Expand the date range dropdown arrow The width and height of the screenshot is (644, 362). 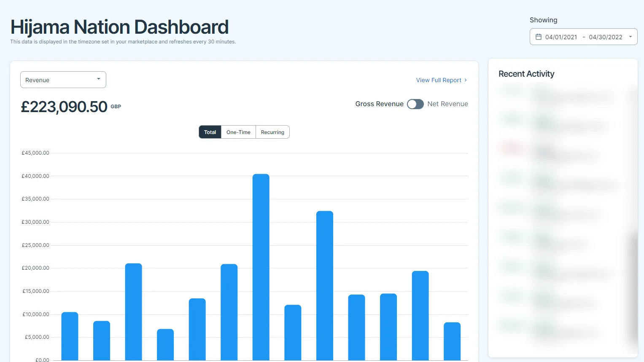[631, 37]
